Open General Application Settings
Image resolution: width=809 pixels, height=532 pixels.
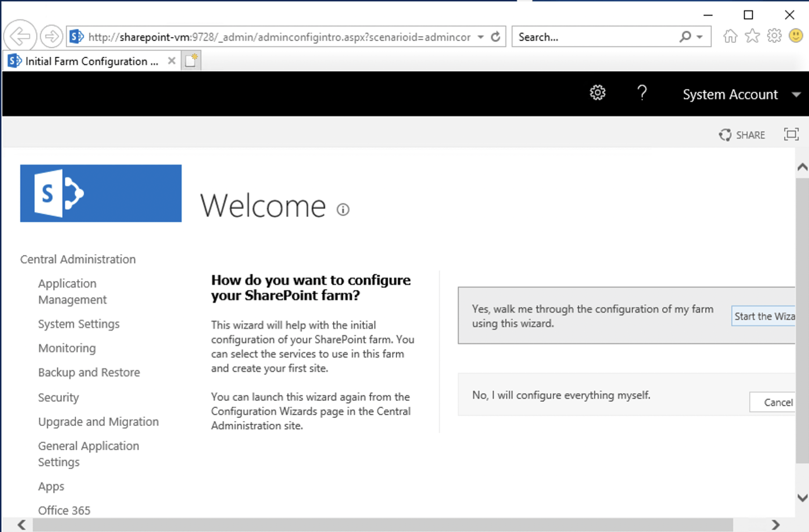point(89,454)
